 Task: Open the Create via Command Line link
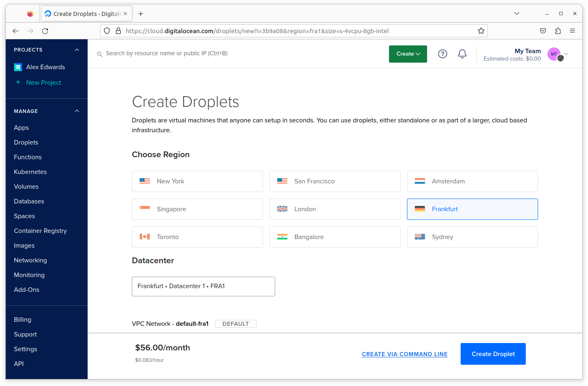pyautogui.click(x=405, y=354)
